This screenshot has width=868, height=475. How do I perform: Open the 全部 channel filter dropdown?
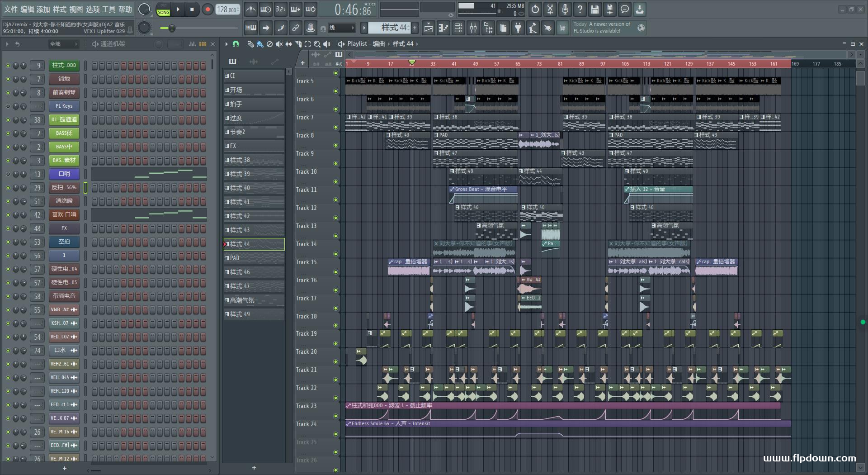(x=63, y=44)
